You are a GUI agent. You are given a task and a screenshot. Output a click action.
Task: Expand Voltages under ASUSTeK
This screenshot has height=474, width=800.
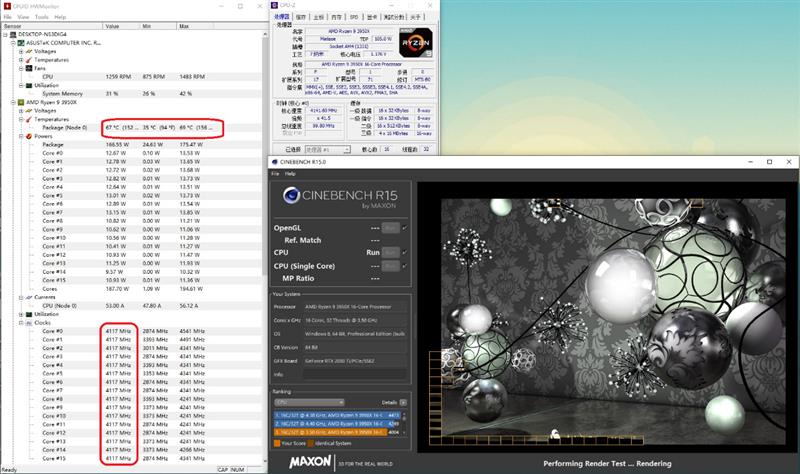(x=21, y=52)
